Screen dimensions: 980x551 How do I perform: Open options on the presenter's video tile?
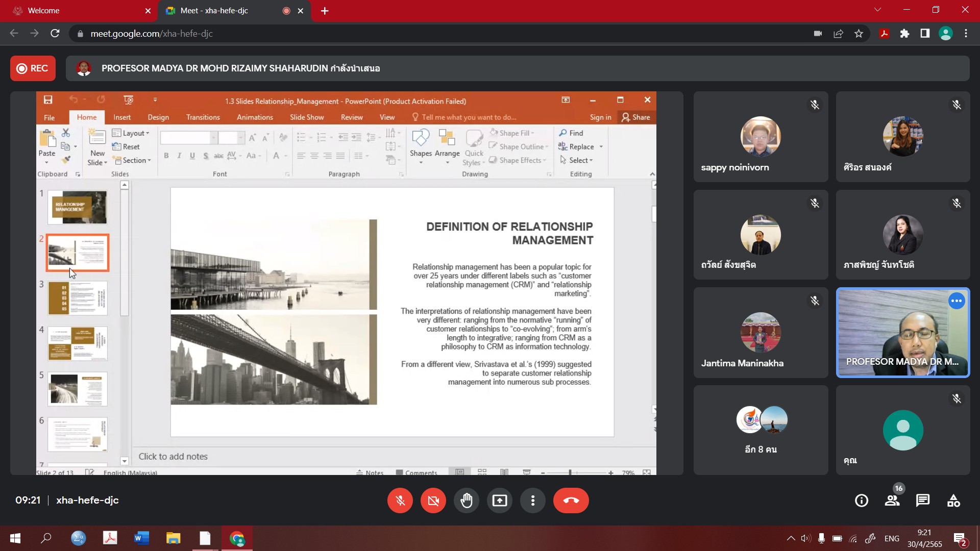(x=956, y=301)
